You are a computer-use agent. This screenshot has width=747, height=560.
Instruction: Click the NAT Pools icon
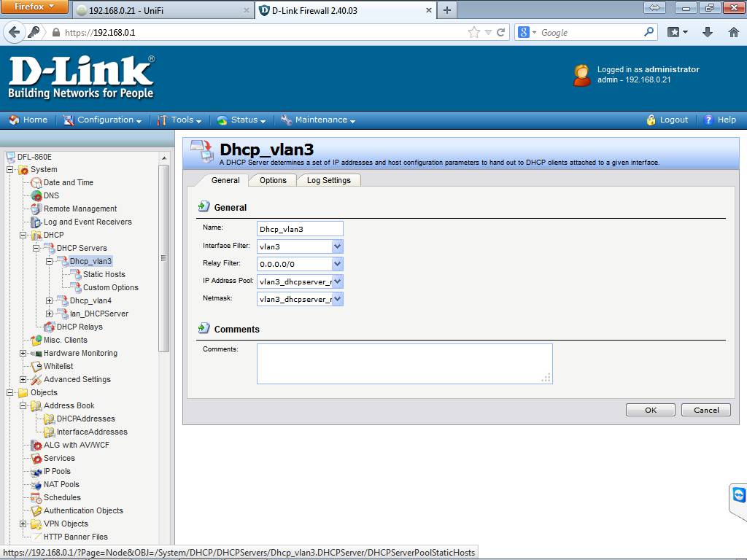click(36, 485)
